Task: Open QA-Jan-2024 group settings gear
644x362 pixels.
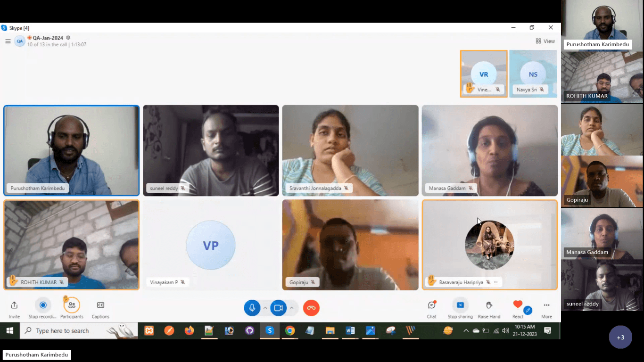Action: coord(68,38)
